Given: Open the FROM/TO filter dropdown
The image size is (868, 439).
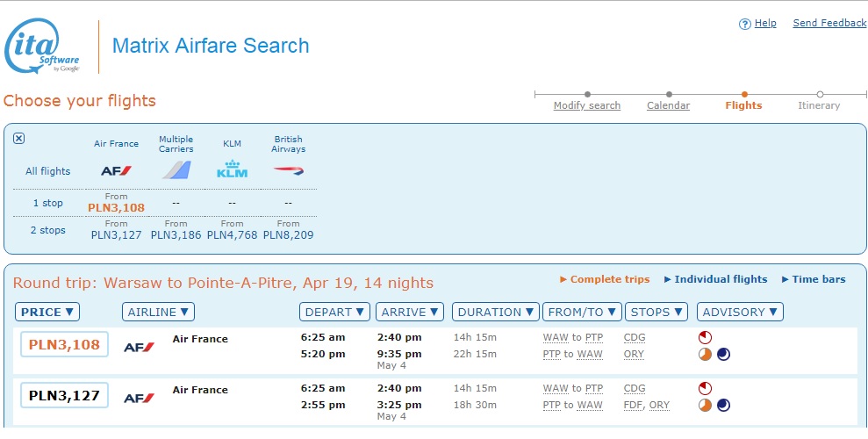Looking at the screenshot, I should [583, 312].
